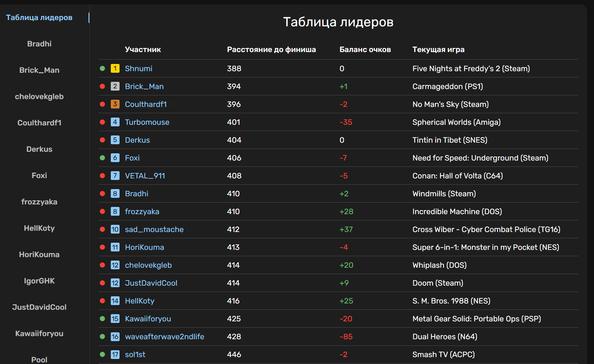The width and height of the screenshot is (594, 364).
Task: Click the red status dot for HellKoty
Action: coord(102,301)
